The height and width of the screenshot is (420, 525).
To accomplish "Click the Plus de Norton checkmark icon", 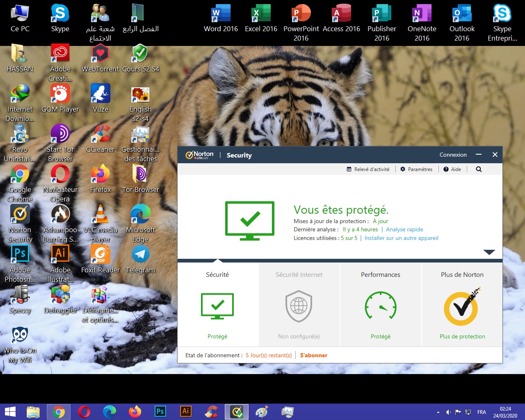I will [461, 308].
